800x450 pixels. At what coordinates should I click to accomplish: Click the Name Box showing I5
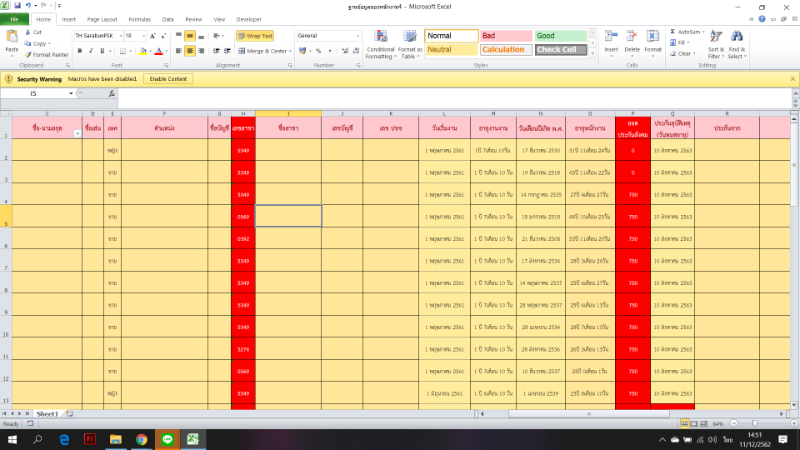click(x=36, y=93)
